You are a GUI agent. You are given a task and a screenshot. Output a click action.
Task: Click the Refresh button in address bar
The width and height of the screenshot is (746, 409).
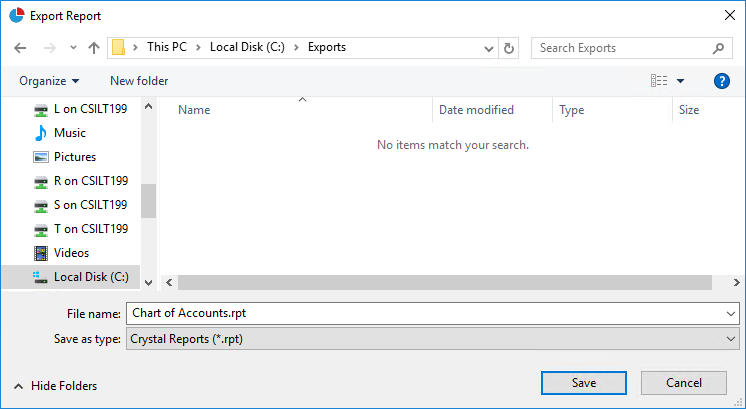click(x=509, y=48)
